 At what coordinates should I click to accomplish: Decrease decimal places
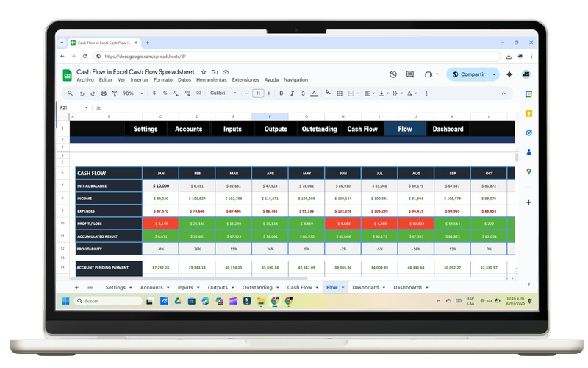tap(176, 93)
